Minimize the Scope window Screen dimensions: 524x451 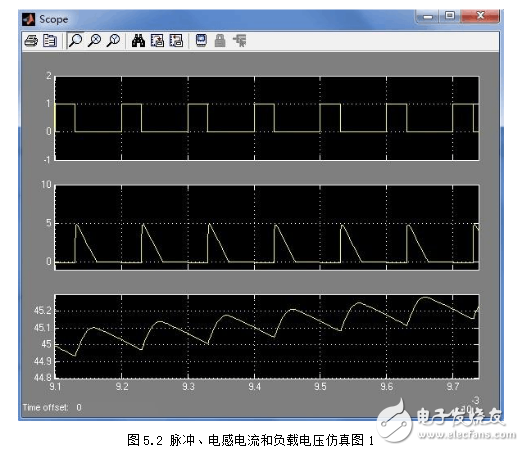click(x=428, y=16)
